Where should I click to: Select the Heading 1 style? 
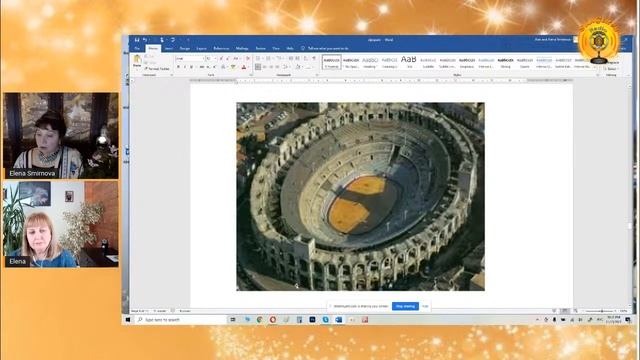tap(370, 62)
